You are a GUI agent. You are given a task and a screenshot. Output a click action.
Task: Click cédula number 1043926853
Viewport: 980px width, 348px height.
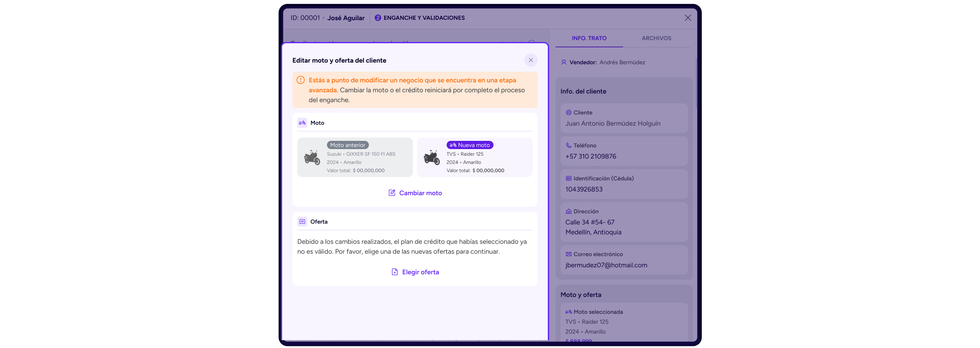click(584, 189)
